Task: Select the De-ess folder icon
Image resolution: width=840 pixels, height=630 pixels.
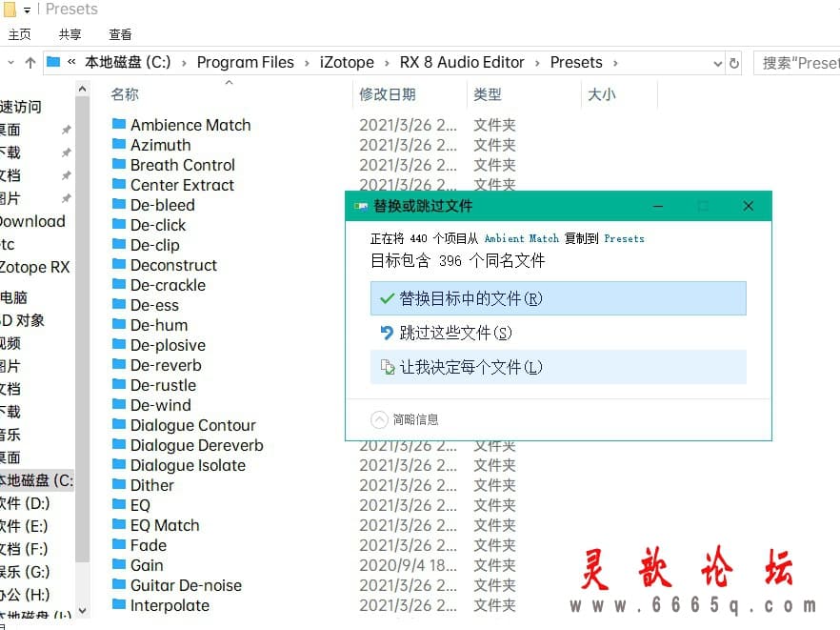Action: click(x=119, y=305)
